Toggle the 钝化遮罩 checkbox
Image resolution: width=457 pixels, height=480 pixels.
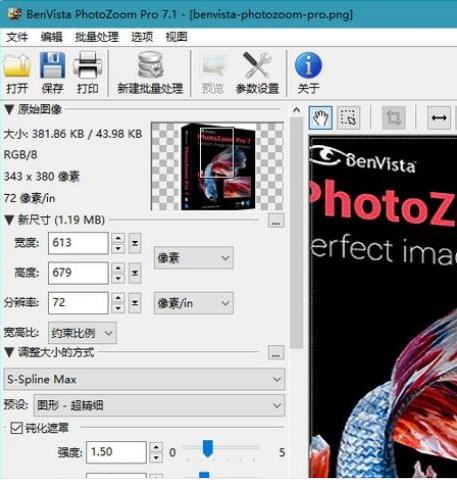click(16, 428)
